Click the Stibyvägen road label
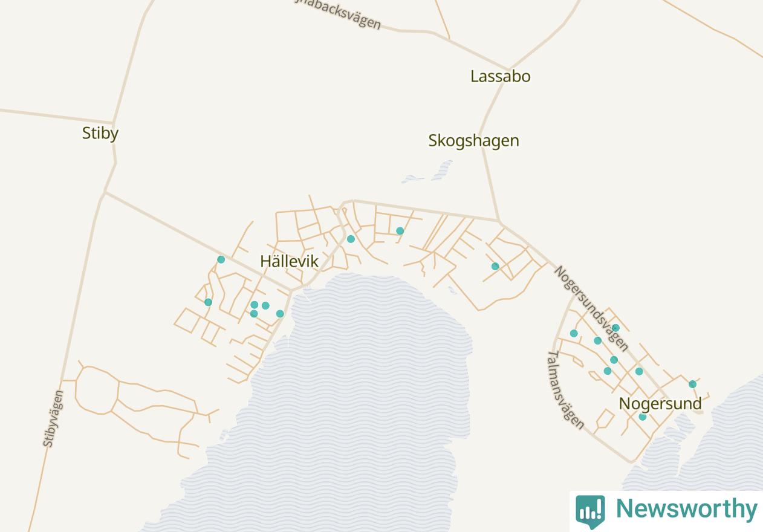The width and height of the screenshot is (763, 532). pyautogui.click(x=53, y=418)
